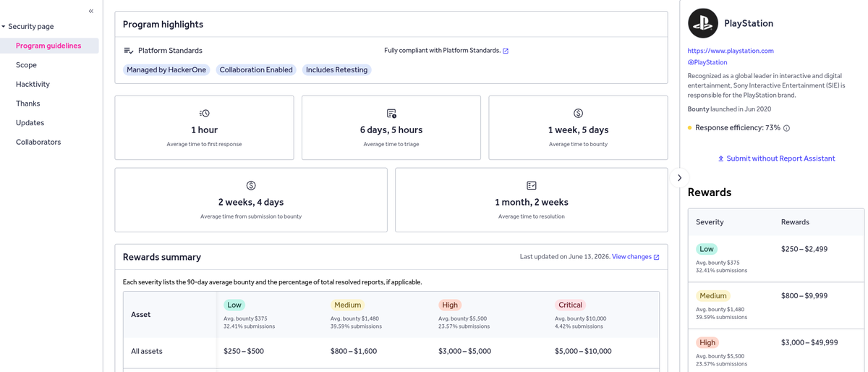This screenshot has height=372, width=868.
Task: Click the High badge in Rewards side panel
Action: tap(707, 343)
